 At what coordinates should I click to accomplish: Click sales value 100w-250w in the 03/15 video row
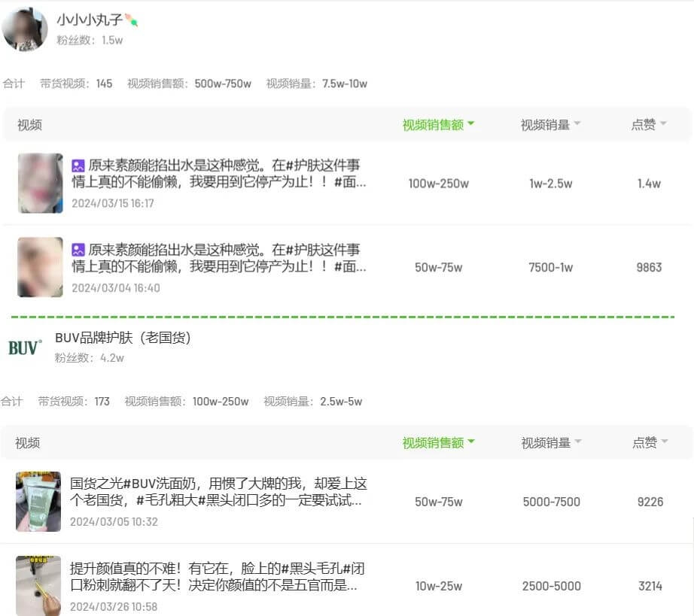click(x=439, y=184)
